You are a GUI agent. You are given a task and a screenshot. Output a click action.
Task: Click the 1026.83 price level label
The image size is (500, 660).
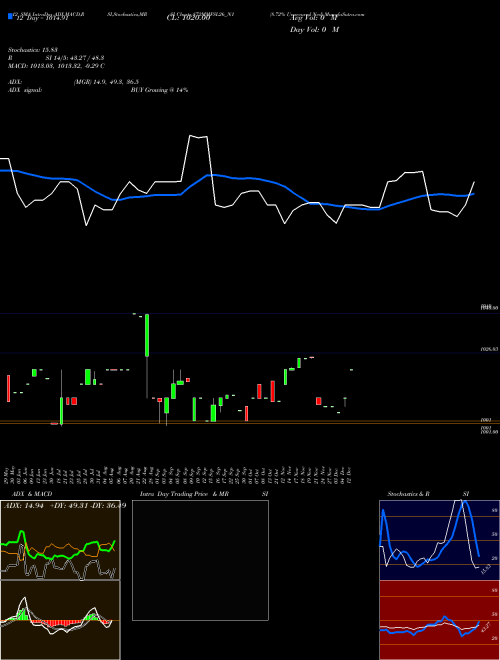[x=489, y=349]
